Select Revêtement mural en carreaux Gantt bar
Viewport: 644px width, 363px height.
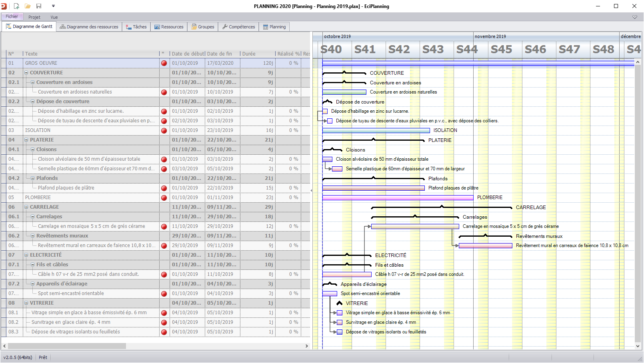[x=486, y=245]
